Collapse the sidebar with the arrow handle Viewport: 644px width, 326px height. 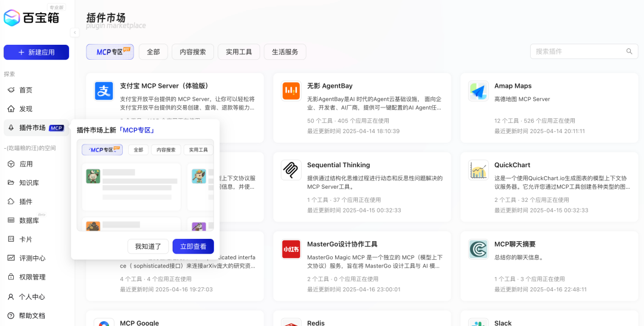[x=75, y=32]
